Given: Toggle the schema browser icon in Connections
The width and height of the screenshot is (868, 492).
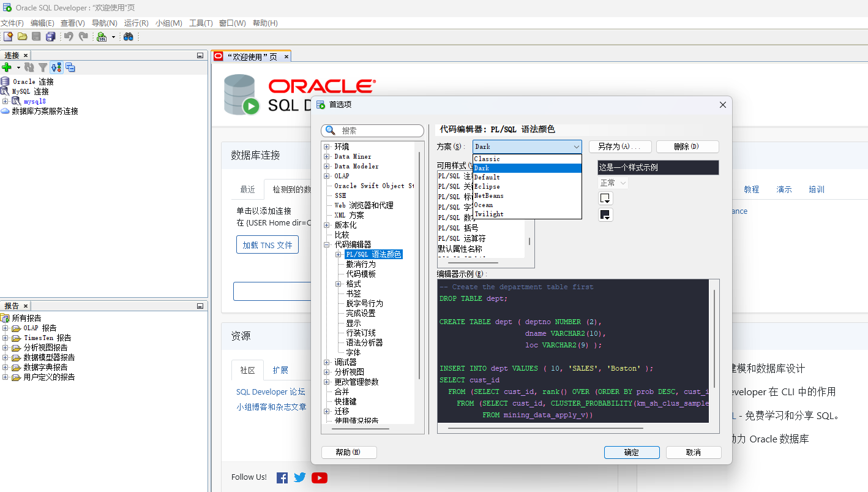Looking at the screenshot, I should [x=56, y=67].
